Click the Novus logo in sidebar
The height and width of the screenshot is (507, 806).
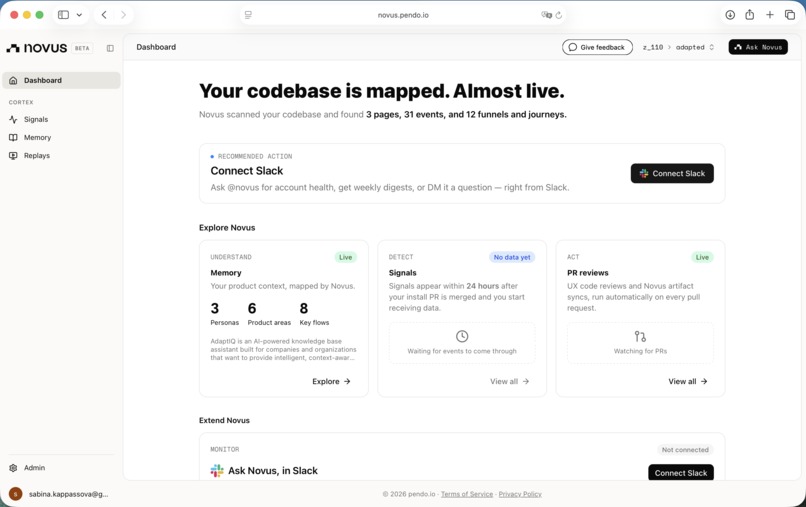pos(36,48)
